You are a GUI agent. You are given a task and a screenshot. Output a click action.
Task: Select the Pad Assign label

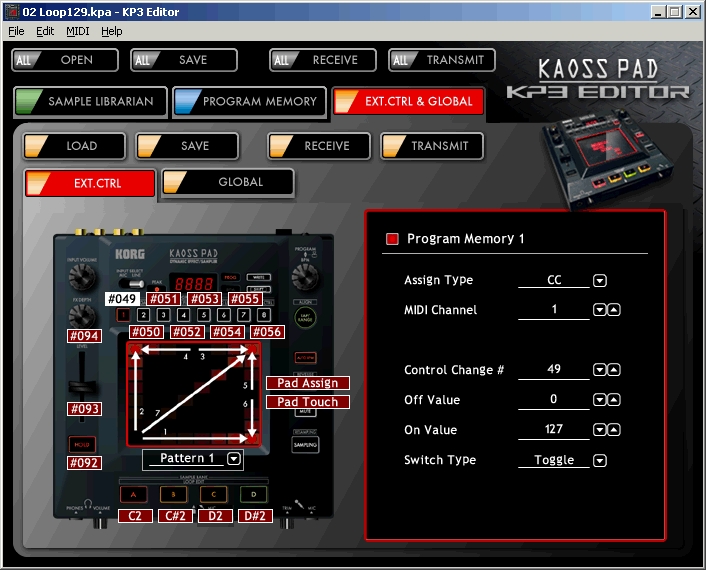308,383
